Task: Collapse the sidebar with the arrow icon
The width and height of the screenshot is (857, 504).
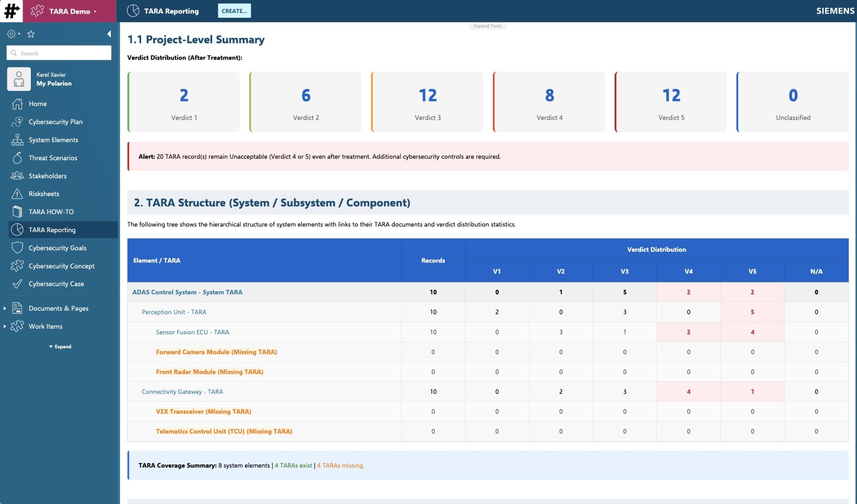Action: (109, 34)
